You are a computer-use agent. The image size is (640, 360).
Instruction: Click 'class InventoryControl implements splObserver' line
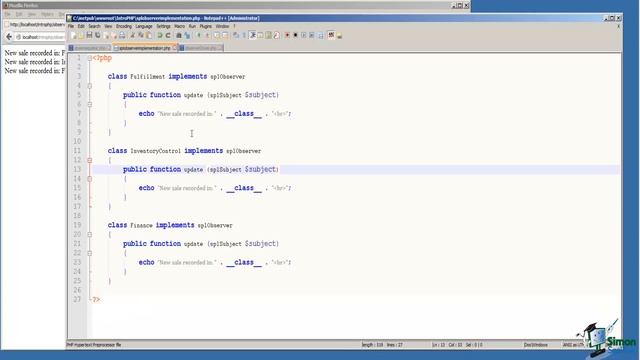click(184, 151)
